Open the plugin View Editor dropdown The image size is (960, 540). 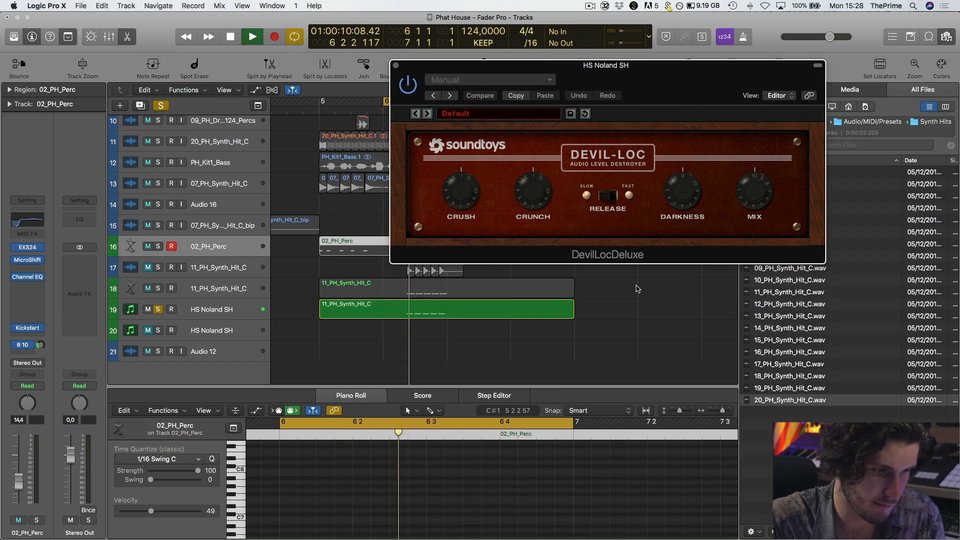point(779,96)
